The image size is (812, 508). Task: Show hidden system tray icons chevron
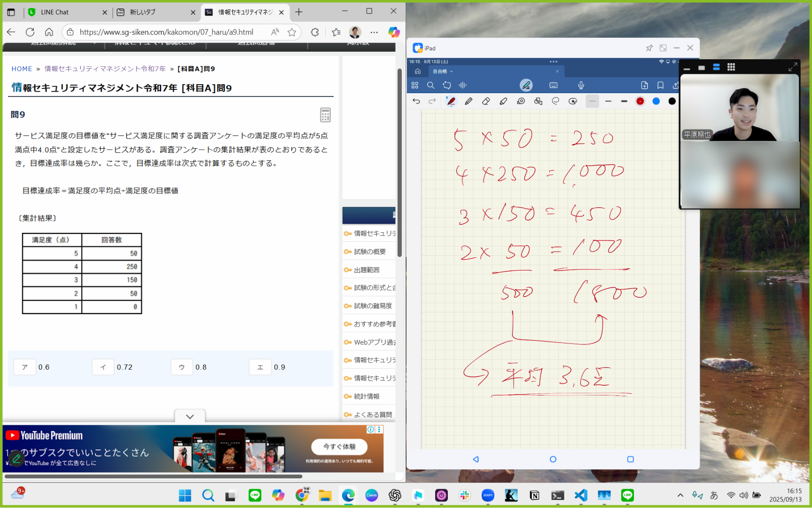pos(680,495)
